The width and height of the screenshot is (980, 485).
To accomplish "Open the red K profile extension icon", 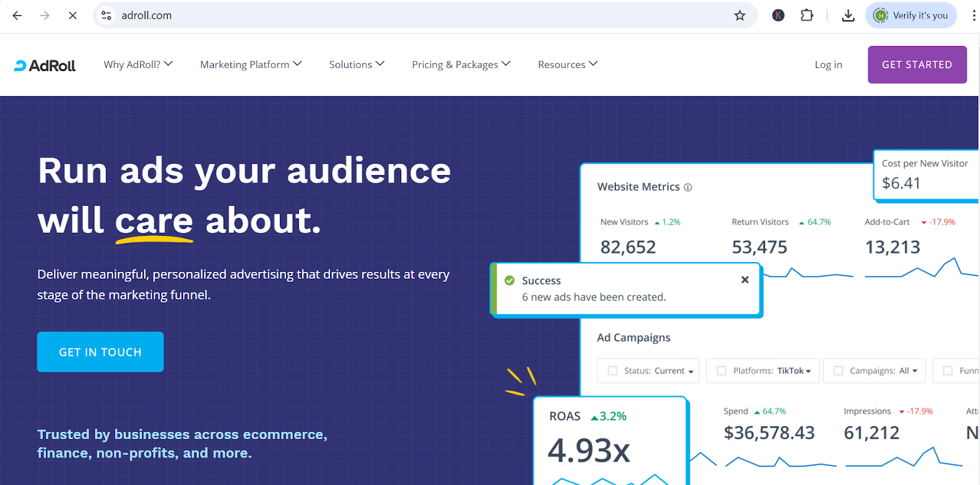I will [x=778, y=15].
